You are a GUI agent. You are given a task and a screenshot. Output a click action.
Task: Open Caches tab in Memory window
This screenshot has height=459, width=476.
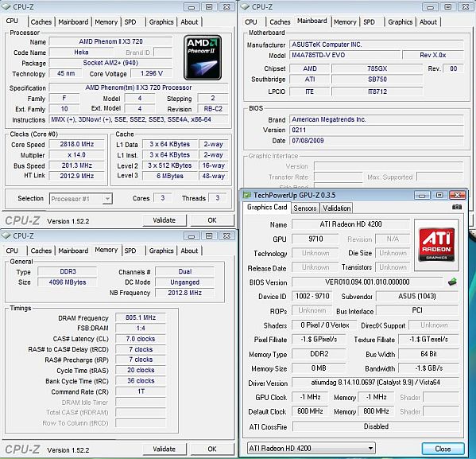[x=41, y=251]
